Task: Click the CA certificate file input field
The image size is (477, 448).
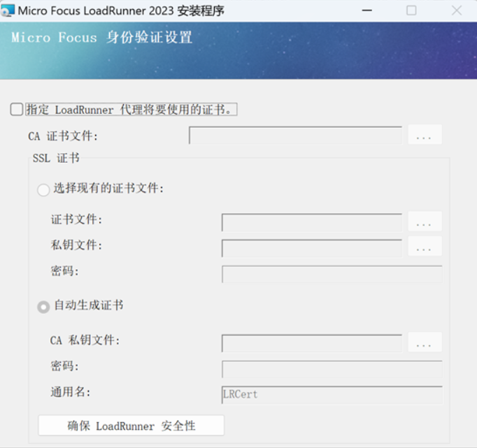Action: (x=295, y=136)
